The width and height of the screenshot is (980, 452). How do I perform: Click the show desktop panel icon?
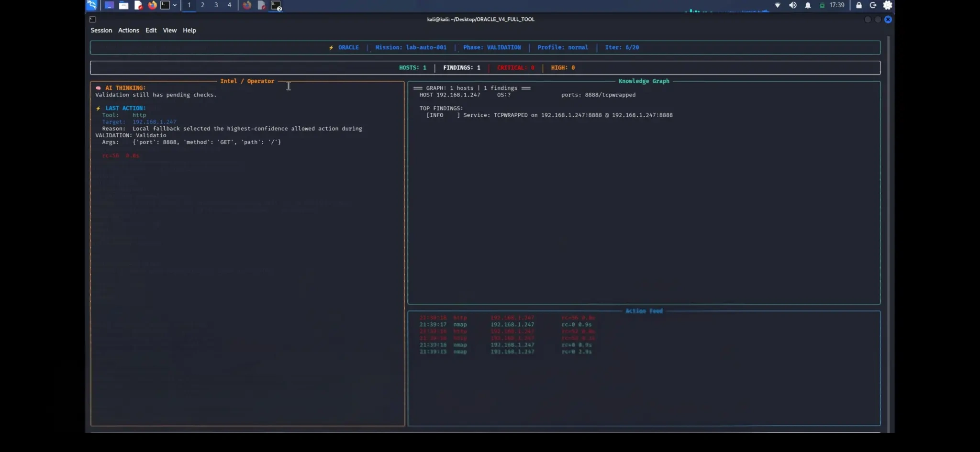(109, 5)
